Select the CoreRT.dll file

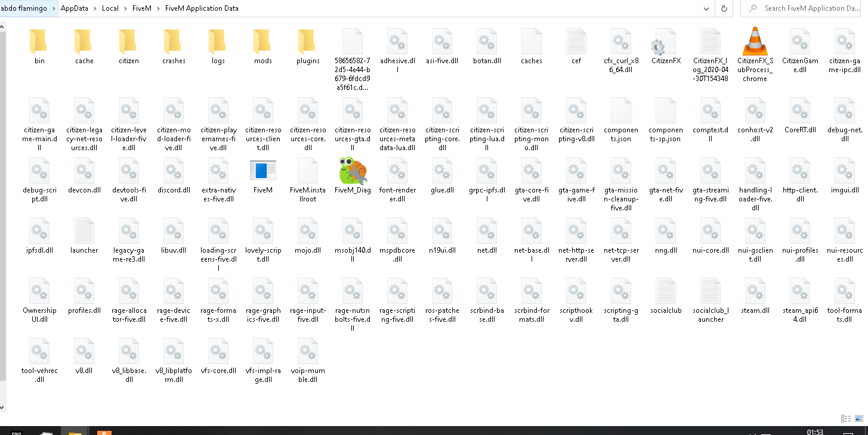point(800,116)
